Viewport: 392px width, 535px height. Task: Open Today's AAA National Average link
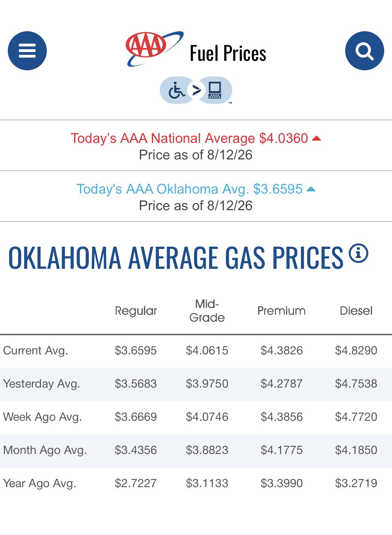point(189,138)
